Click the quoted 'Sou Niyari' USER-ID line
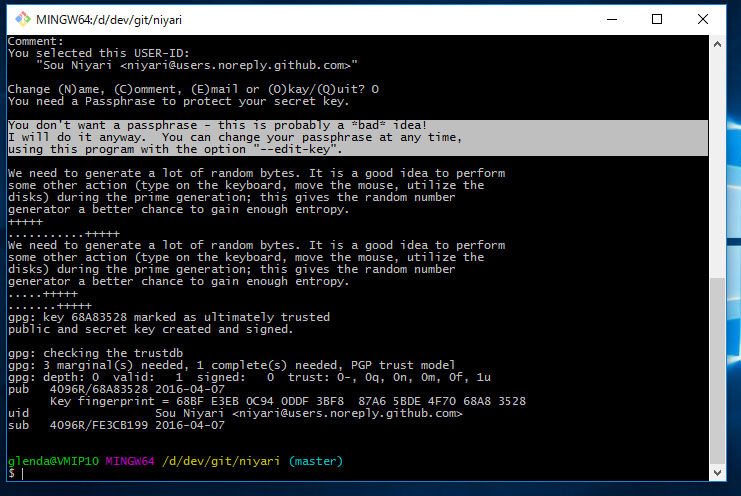This screenshot has height=496, width=741. coord(197,65)
